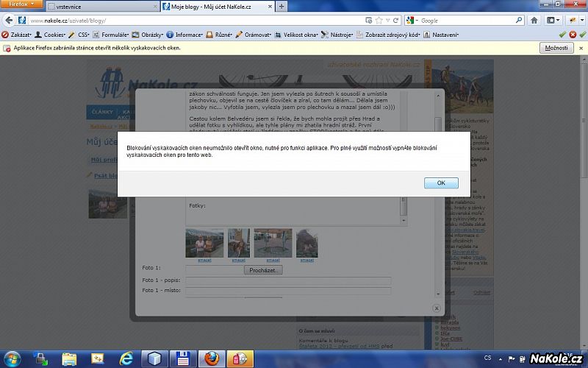Focus the URL field showing nakole.cz/uzivatel/blogy/
The height and width of the screenshot is (368, 588).
pyautogui.click(x=195, y=21)
